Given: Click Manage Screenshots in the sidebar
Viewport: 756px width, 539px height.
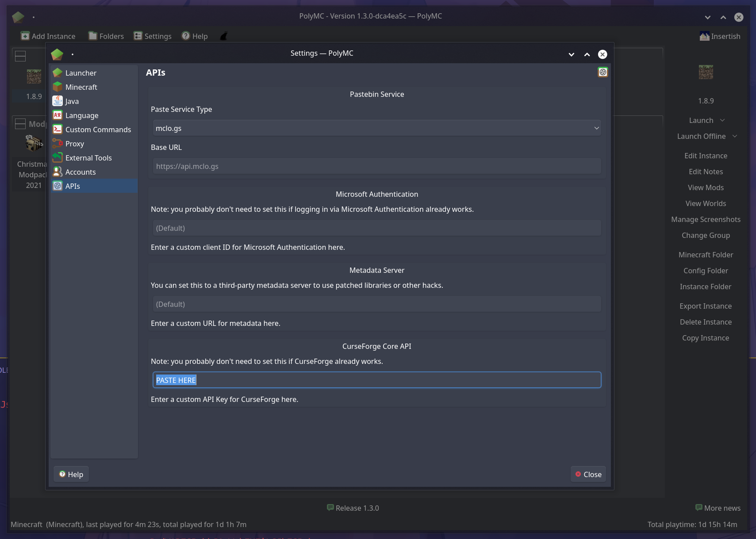Looking at the screenshot, I should pyautogui.click(x=706, y=219).
